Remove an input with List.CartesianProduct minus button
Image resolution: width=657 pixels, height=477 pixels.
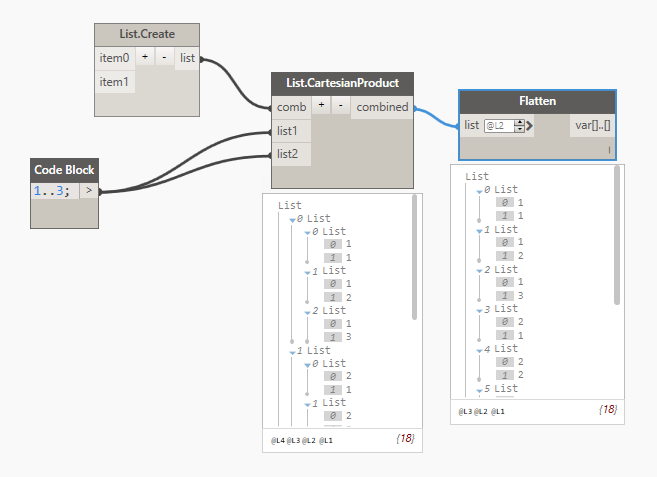pos(340,106)
